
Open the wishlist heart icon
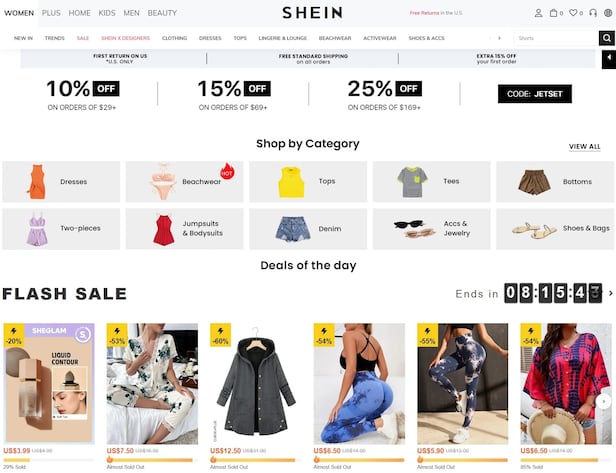click(573, 13)
